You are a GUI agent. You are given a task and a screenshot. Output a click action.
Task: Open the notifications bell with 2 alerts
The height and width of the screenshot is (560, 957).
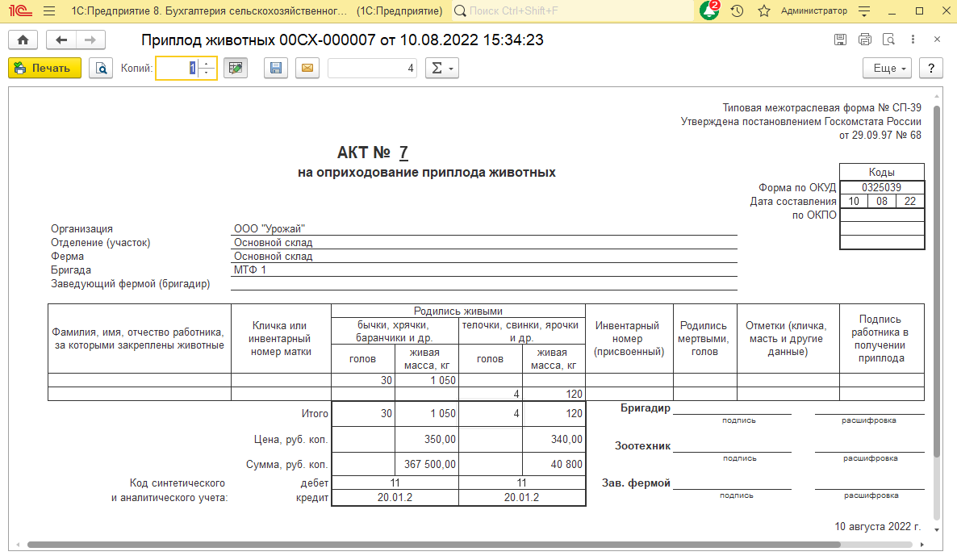709,11
